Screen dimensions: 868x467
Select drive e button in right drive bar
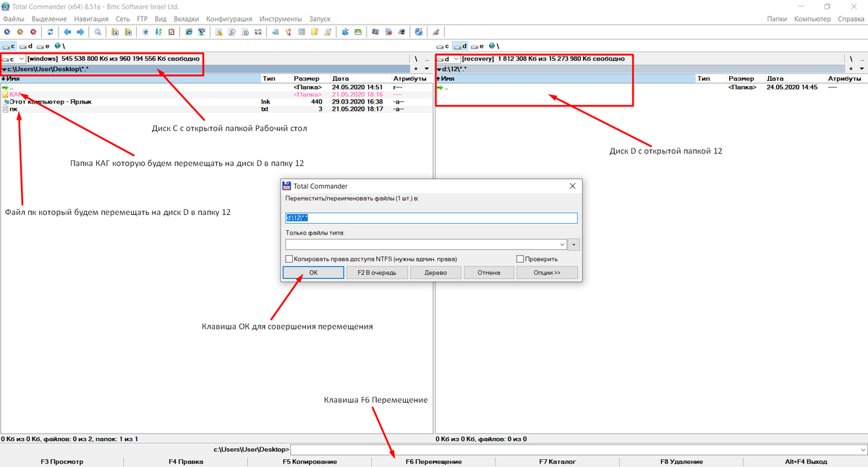478,45
